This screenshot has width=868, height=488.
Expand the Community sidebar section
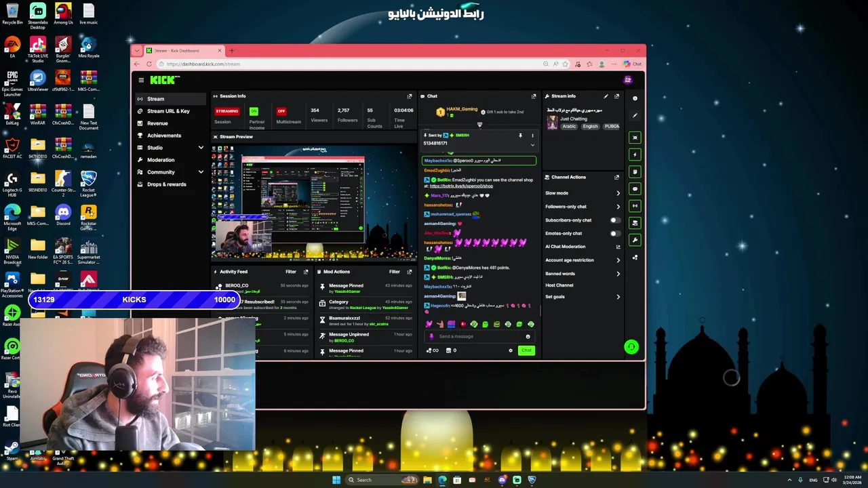pos(201,172)
